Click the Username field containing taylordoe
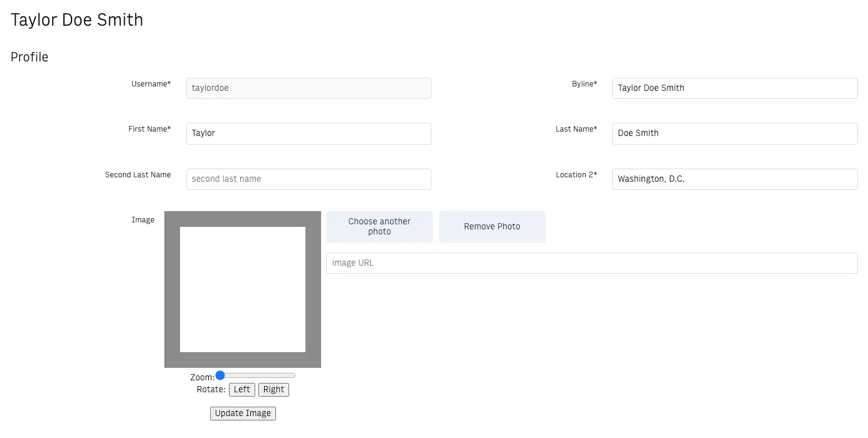 309,88
